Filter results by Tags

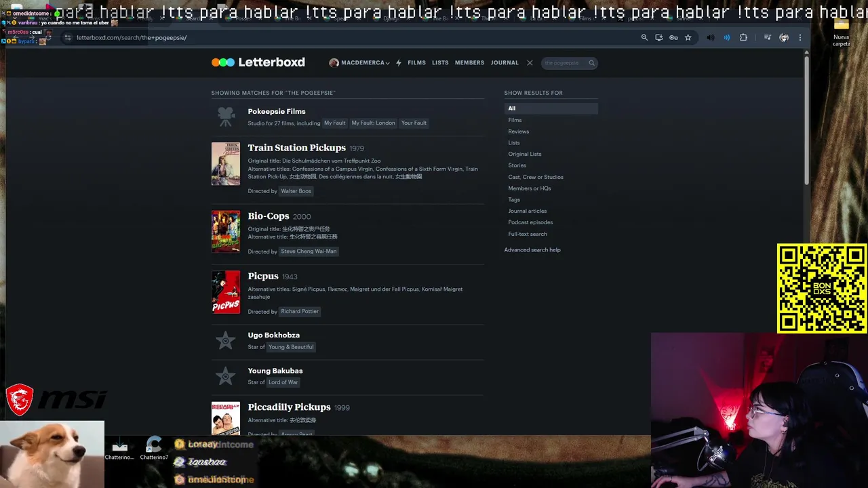514,199
